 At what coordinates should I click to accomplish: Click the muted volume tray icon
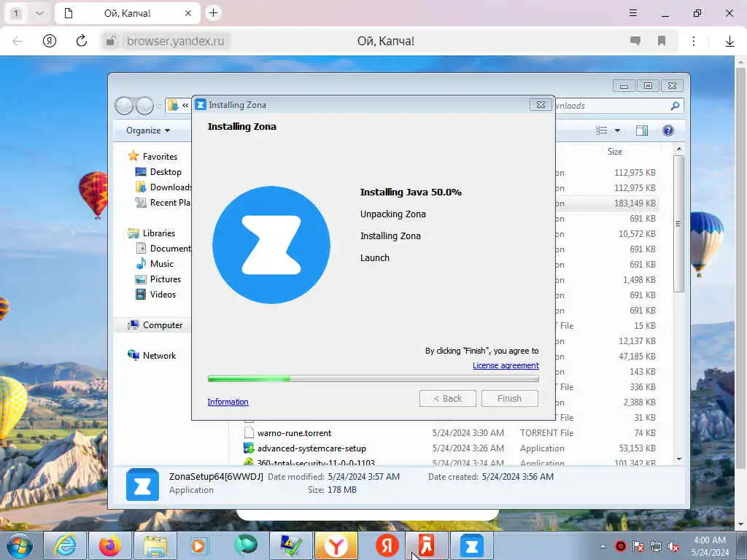673,547
